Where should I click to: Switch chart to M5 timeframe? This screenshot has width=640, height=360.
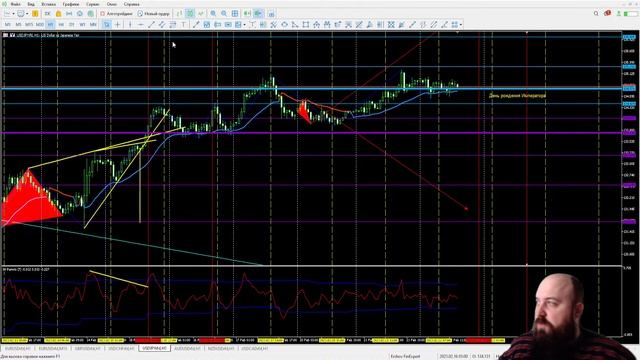[x=18, y=25]
